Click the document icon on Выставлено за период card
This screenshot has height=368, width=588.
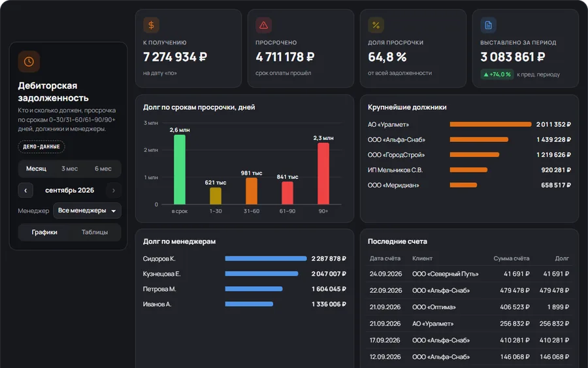pos(488,25)
